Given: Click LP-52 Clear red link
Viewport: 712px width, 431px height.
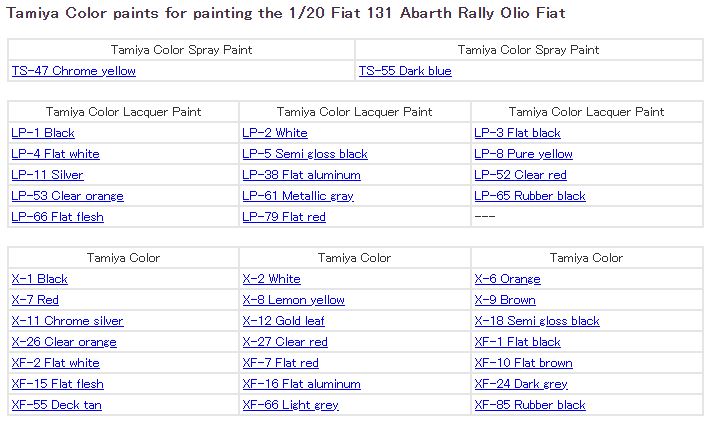Looking at the screenshot, I should pos(520,175).
